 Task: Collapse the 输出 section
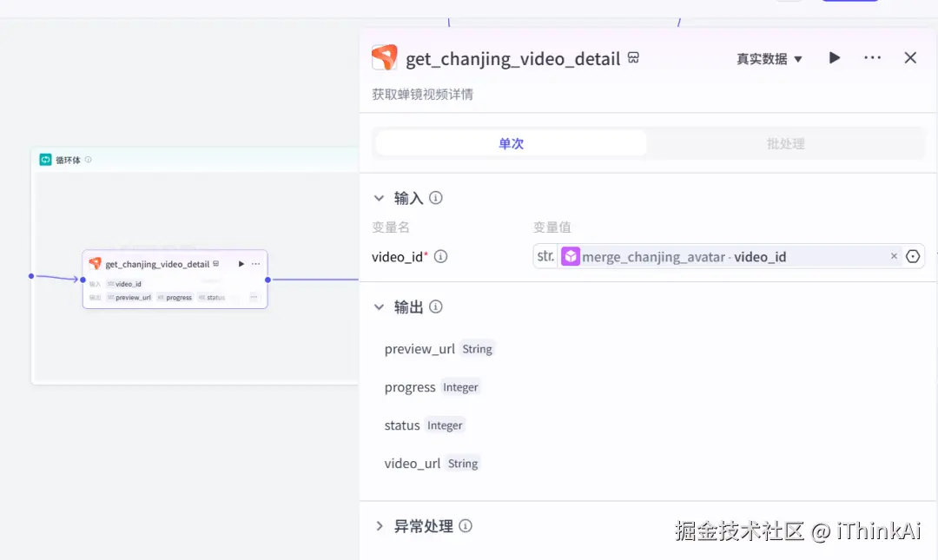379,306
